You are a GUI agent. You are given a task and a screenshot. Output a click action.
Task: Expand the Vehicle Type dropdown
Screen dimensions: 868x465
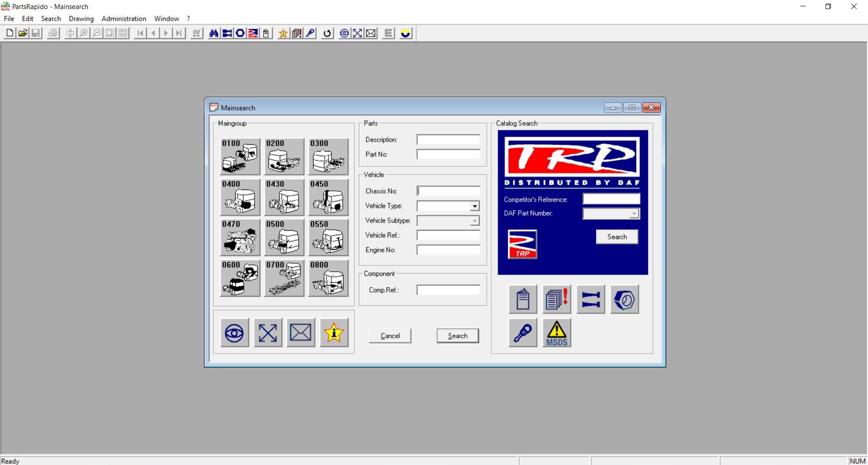[474, 206]
